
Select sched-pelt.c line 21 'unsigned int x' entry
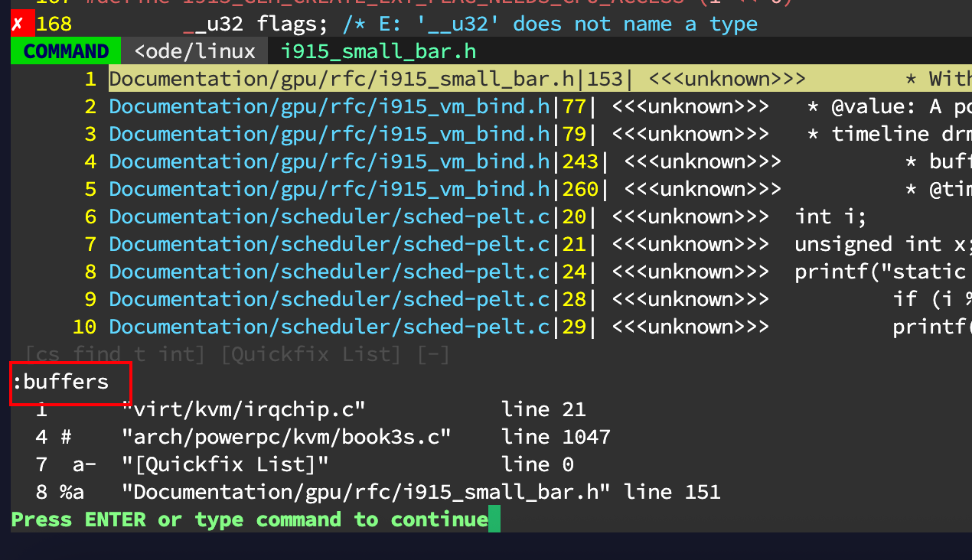pyautogui.click(x=329, y=244)
